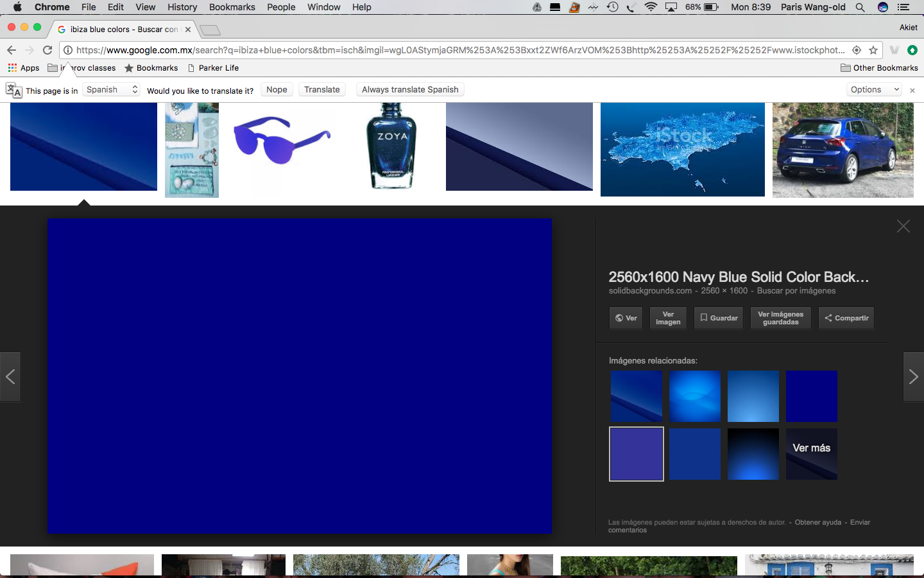The width and height of the screenshot is (924, 578).
Task: Close the image preview panel X
Action: (903, 226)
